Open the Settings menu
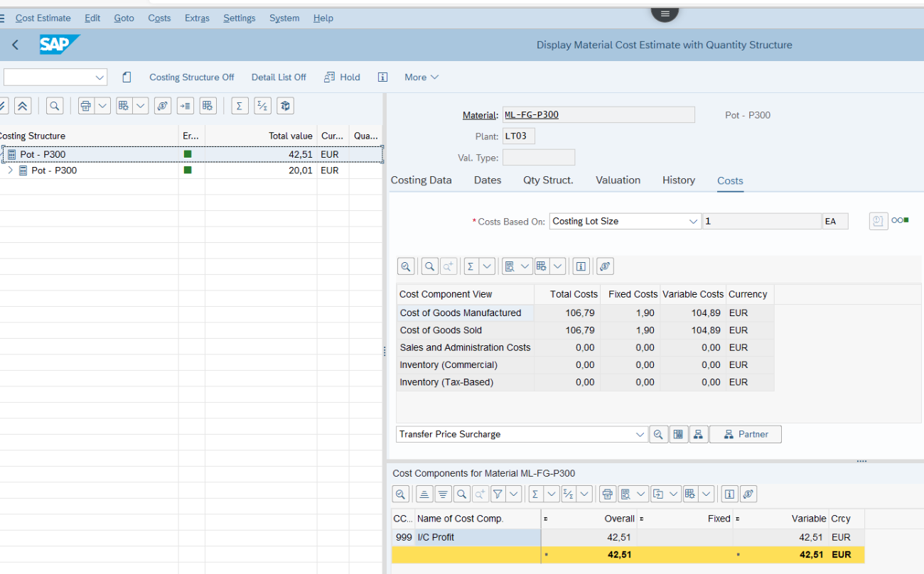This screenshot has height=574, width=924. (239, 18)
